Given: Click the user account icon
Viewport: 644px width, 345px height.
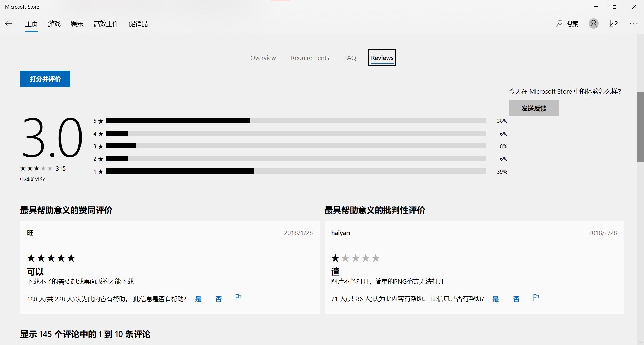Looking at the screenshot, I should click(x=593, y=23).
